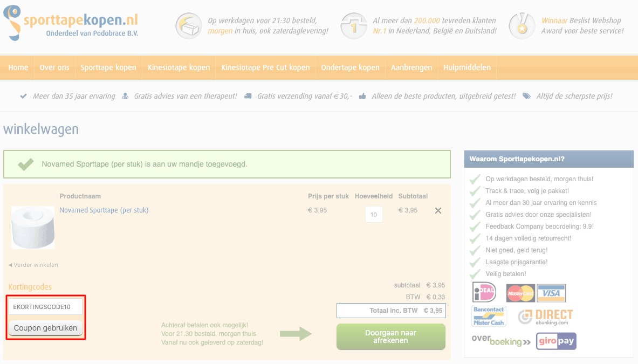638x364 pixels.
Task: Open the Home menu item
Action: [18, 67]
